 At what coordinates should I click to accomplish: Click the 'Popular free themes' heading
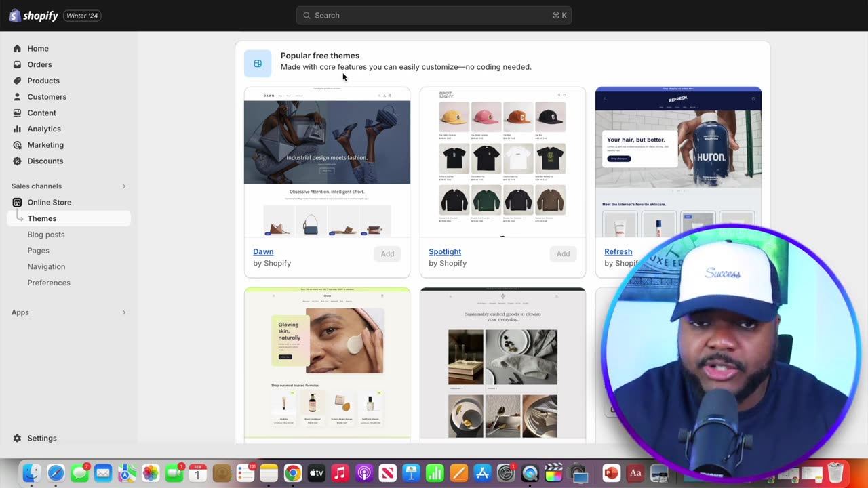pos(320,56)
